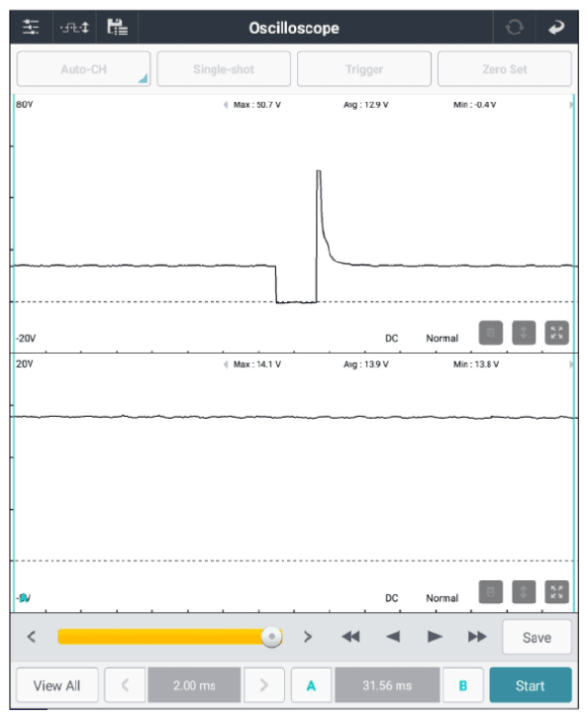Toggle top channel Normal mode
Screen dimensions: 588x719
pyautogui.click(x=441, y=339)
